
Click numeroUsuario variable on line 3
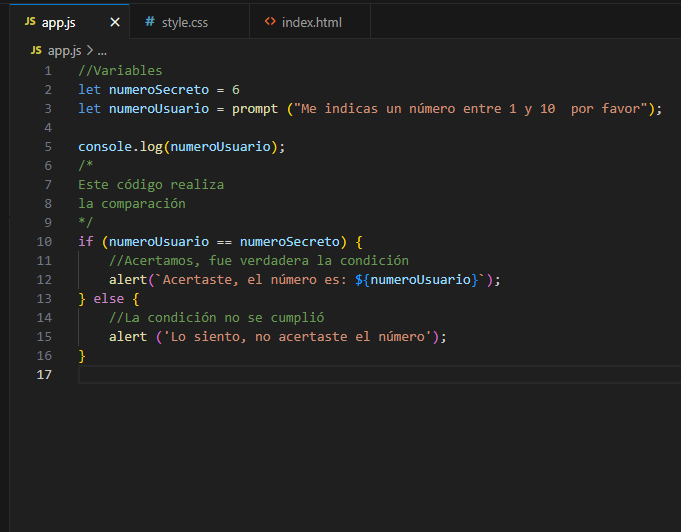click(159, 109)
